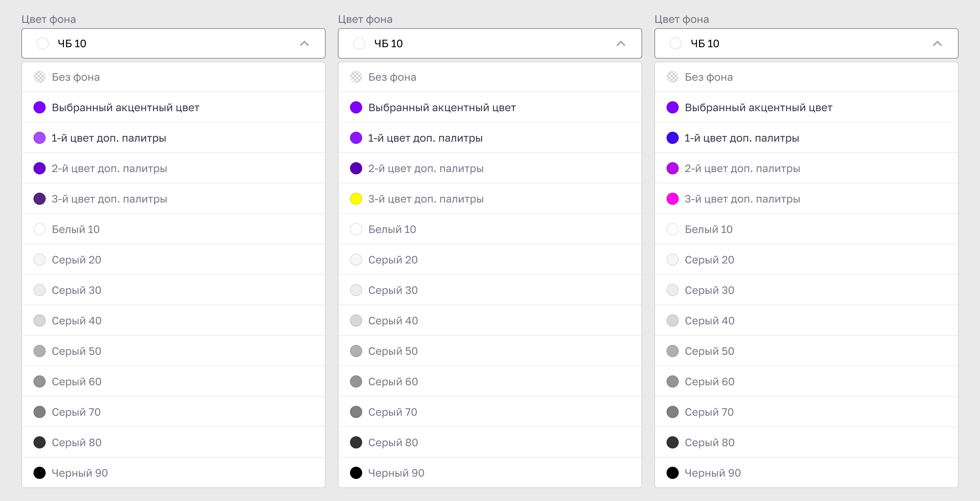Pick Серый 80 in the middle list
This screenshot has height=501, width=980.
[490, 442]
